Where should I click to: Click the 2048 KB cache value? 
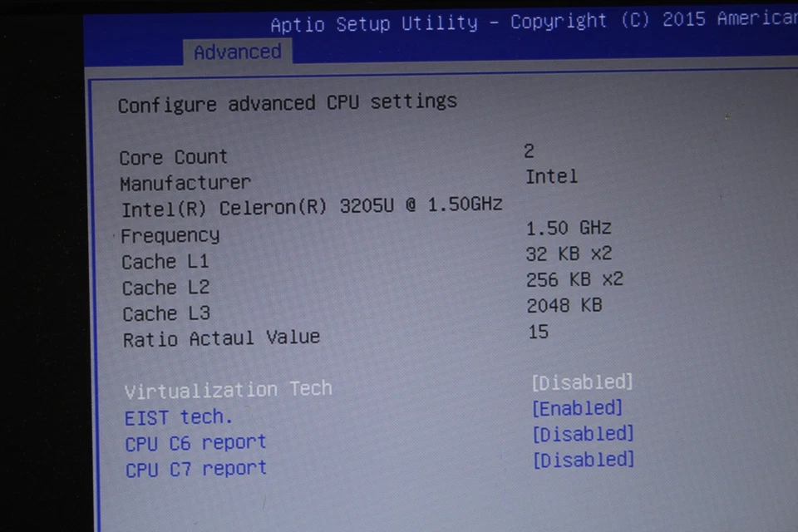[564, 306]
